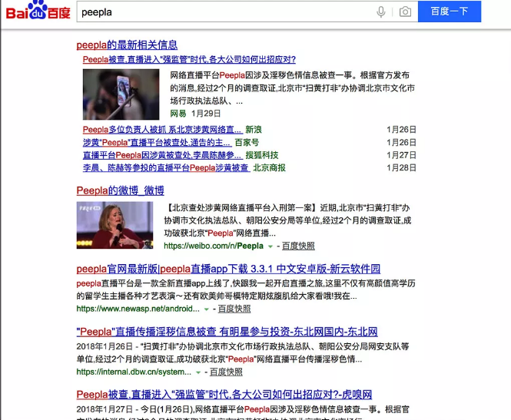Open Peepla被查 强监管 虎嗅网 result title

[x=224, y=395]
